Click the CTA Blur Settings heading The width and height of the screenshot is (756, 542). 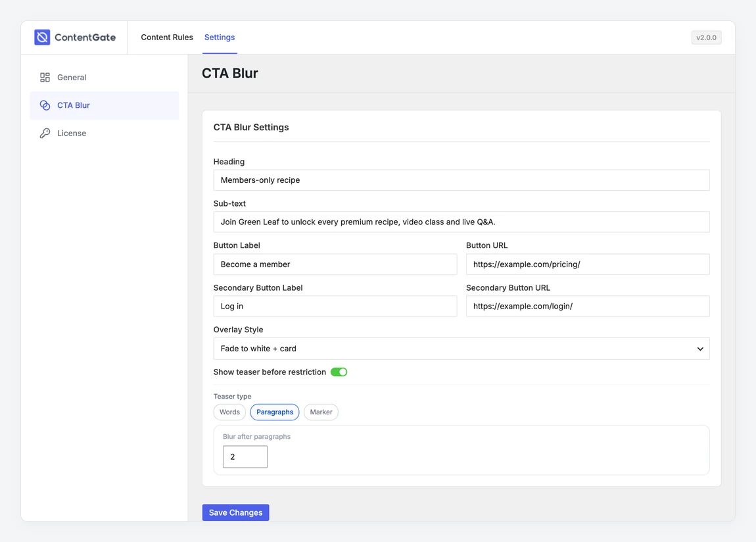pyautogui.click(x=251, y=128)
